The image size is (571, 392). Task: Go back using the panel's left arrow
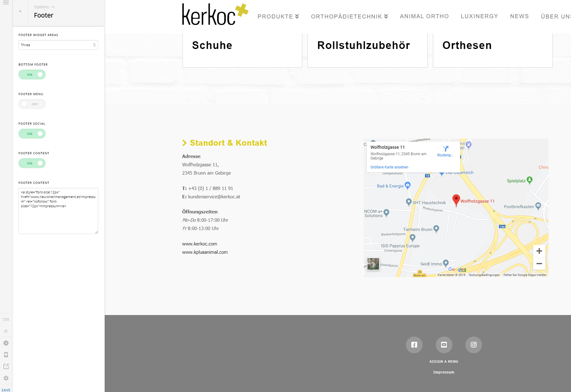(20, 11)
